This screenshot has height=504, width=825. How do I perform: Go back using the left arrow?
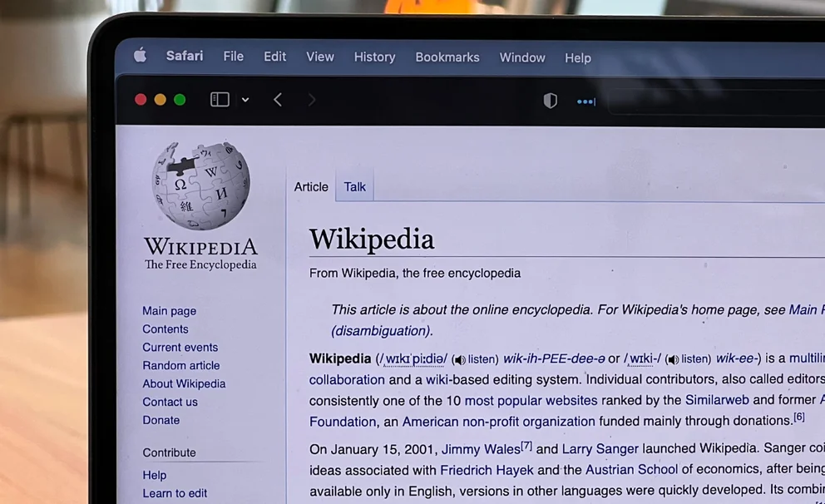tap(278, 100)
